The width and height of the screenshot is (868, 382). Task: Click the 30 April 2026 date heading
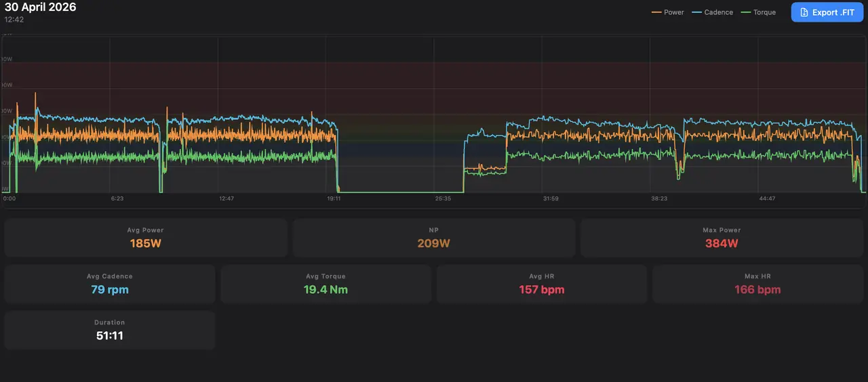tap(40, 7)
